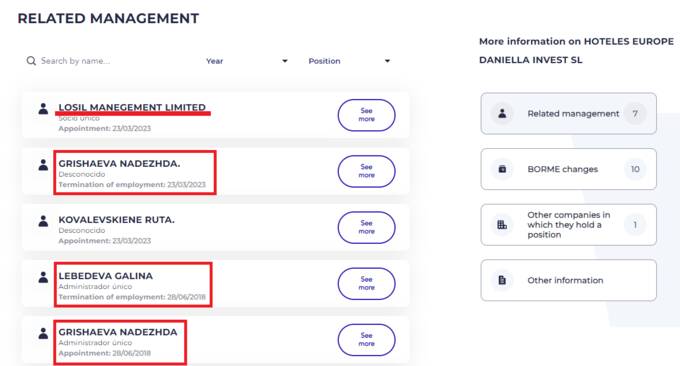Focus the Search by name field
This screenshot has height=366, width=680.
pyautogui.click(x=113, y=61)
